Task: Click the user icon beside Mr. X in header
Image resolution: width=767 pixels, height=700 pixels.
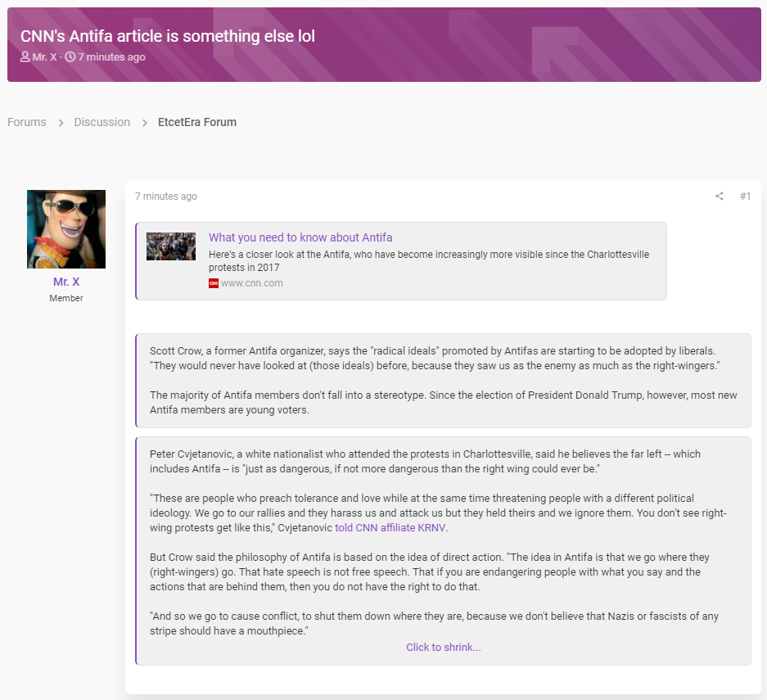Action: [25, 56]
